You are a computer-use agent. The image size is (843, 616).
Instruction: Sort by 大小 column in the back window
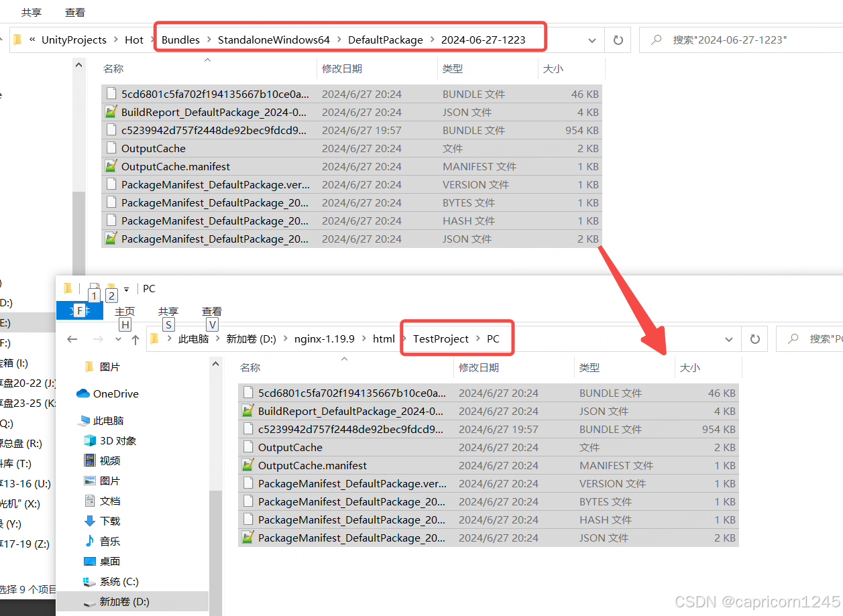[553, 68]
